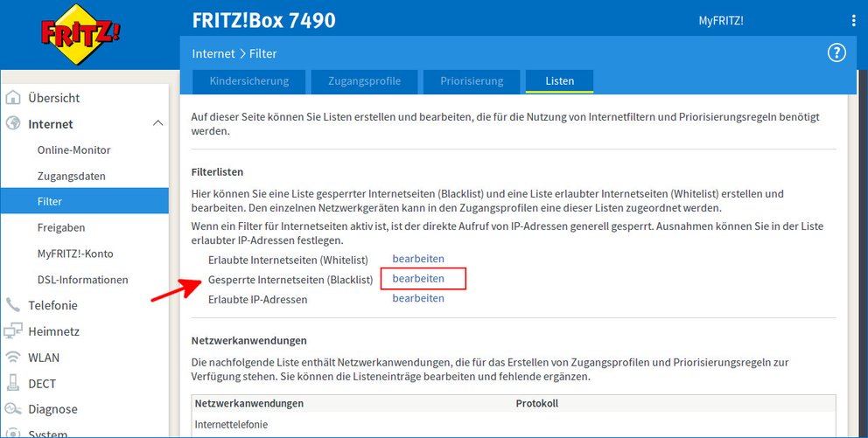The image size is (868, 438).
Task: Switch to the Priorisierung tab
Action: coord(472,81)
